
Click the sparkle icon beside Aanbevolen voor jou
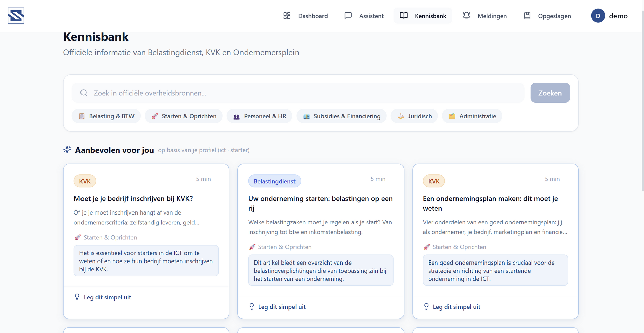tap(67, 150)
